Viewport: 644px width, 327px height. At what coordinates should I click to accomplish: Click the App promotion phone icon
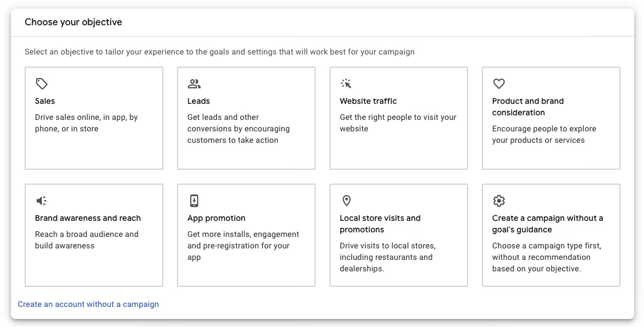194,201
